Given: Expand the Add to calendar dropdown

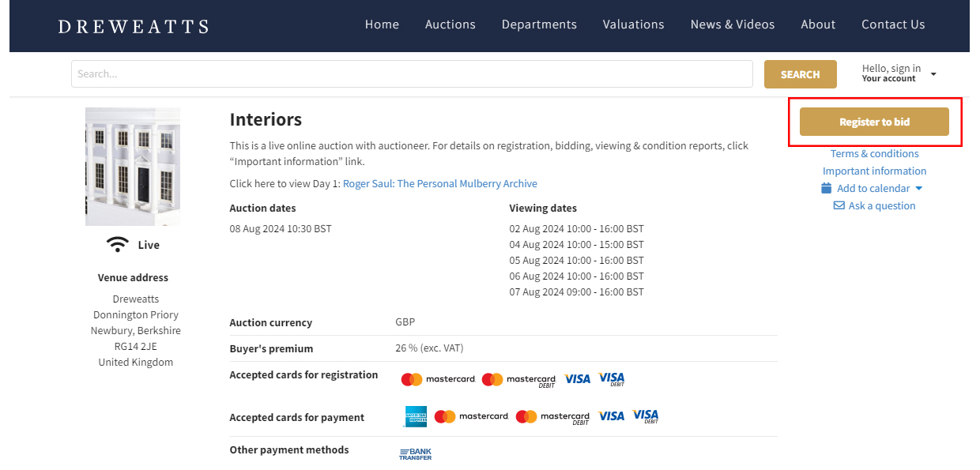Looking at the screenshot, I should (x=918, y=189).
